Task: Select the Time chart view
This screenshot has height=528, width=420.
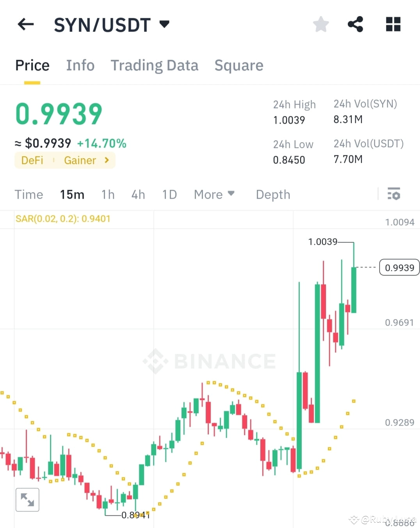Action: pyautogui.click(x=29, y=194)
